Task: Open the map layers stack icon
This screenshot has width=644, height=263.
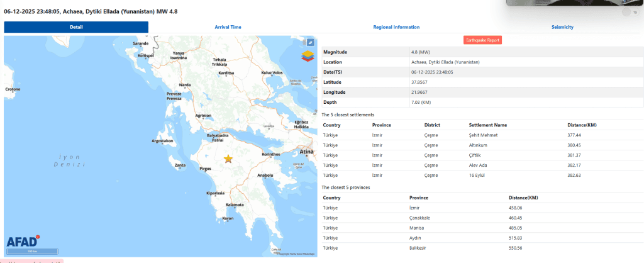Action: tap(307, 56)
